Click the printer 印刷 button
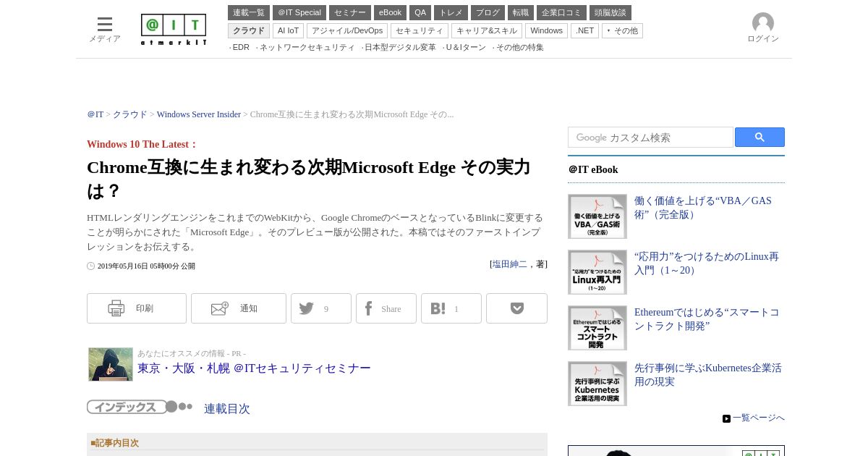868x456 pixels. [137, 308]
